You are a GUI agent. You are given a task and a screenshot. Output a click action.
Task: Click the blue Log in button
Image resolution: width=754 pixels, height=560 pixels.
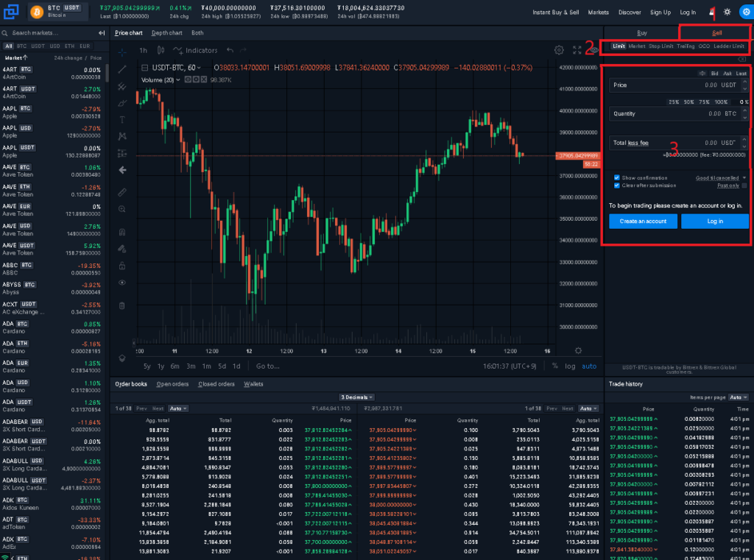tap(714, 221)
